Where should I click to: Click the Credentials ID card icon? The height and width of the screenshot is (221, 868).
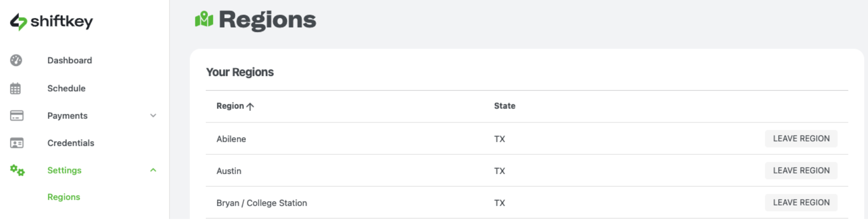16,143
